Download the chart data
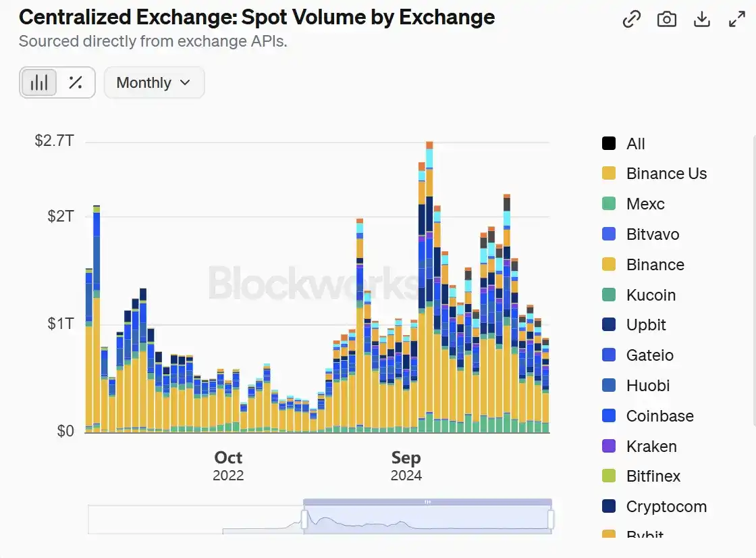The height and width of the screenshot is (558, 756). point(702,20)
